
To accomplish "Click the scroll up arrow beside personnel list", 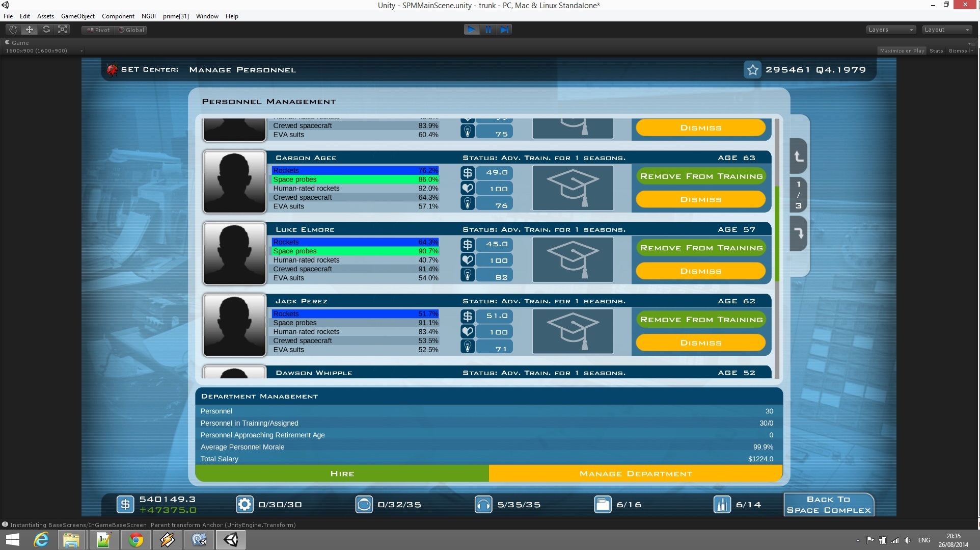I will (798, 156).
